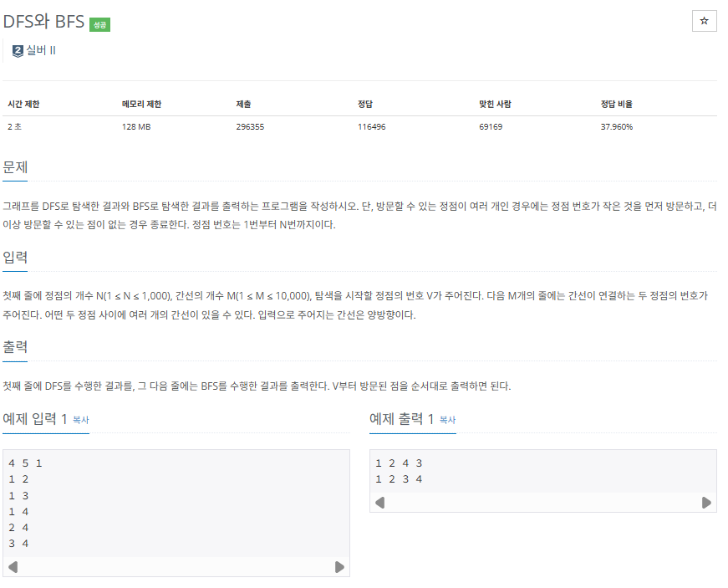The image size is (728, 588).
Task: Click the star favorite button
Action: click(704, 21)
